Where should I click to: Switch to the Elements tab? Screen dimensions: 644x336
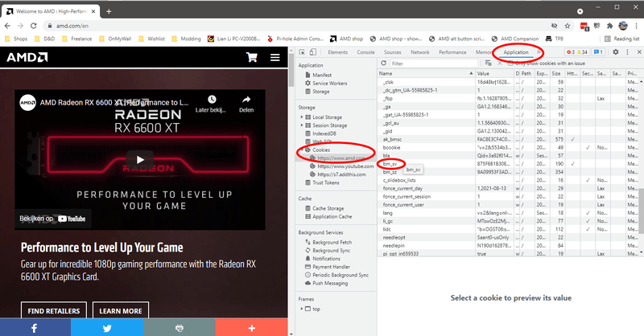click(337, 52)
